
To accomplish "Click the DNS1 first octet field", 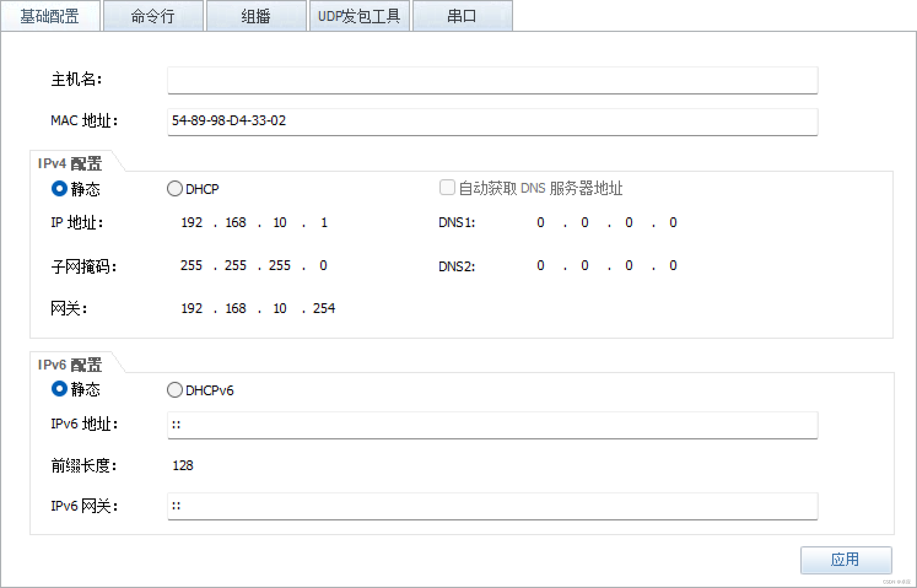I will pos(541,223).
